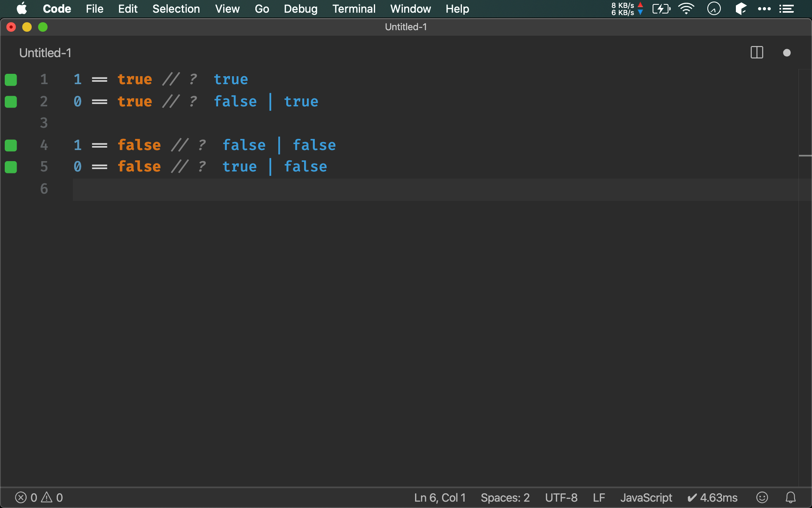Click Ln 6, Col 1 go-to-line button

440,497
